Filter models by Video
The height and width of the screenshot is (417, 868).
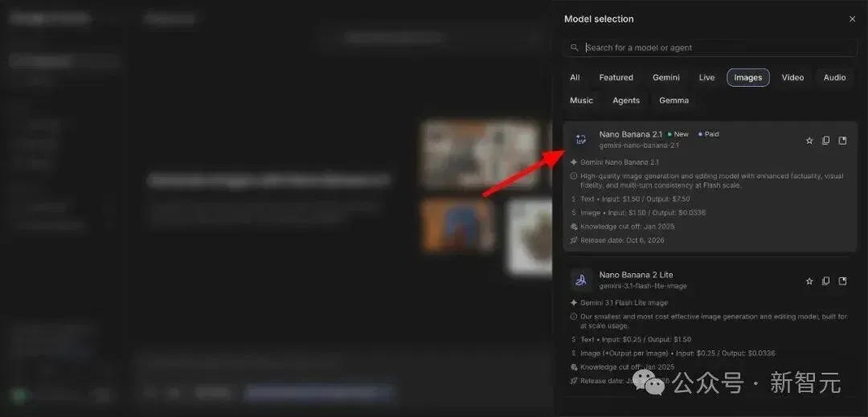click(792, 77)
